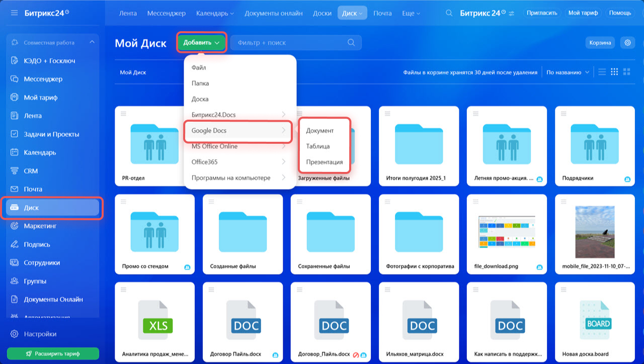The height and width of the screenshot is (364, 644).
Task: Open the Добавить dropdown button
Action: (x=201, y=43)
